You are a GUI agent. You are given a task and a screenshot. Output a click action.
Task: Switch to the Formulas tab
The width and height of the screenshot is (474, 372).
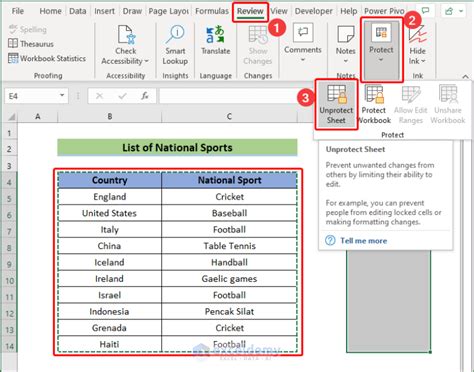pos(212,11)
